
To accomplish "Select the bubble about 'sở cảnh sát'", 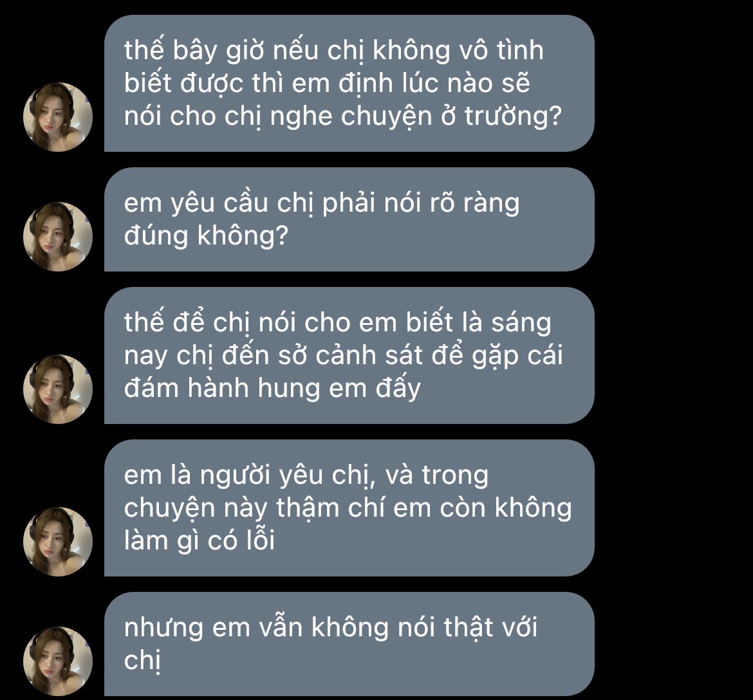I will tap(349, 355).
